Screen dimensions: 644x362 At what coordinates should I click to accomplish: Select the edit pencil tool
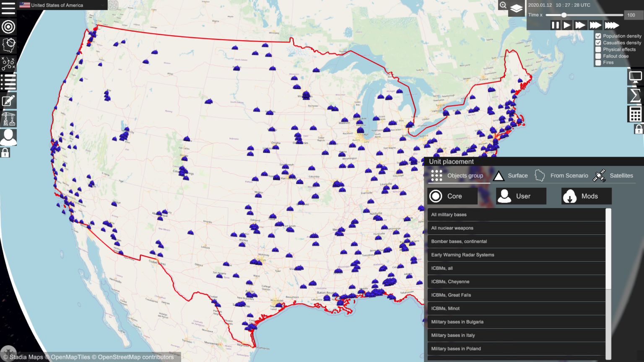point(8,100)
